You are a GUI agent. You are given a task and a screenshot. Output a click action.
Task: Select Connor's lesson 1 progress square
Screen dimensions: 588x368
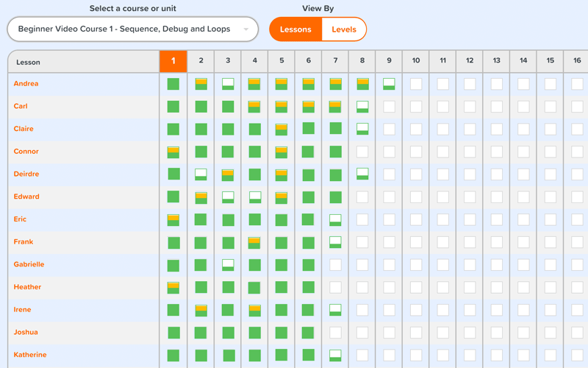pos(173,152)
